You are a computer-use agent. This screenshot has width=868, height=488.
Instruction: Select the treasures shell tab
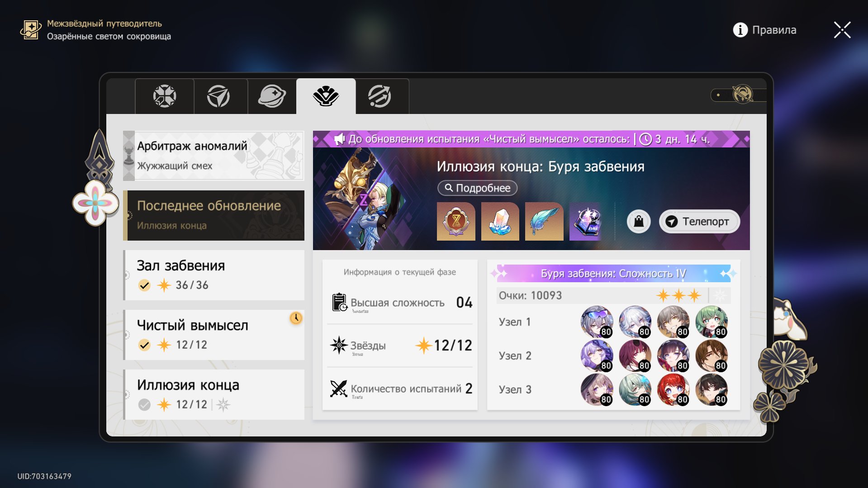[x=326, y=96]
